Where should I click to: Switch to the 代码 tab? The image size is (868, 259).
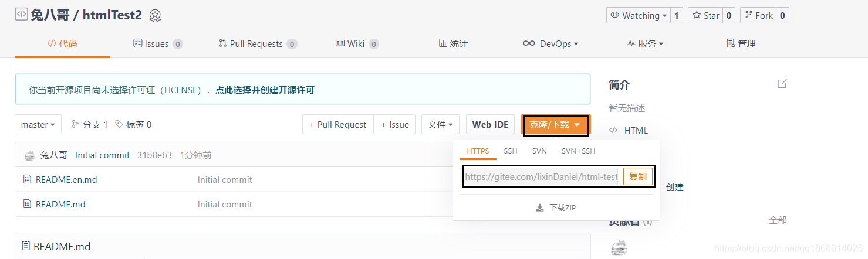click(62, 43)
